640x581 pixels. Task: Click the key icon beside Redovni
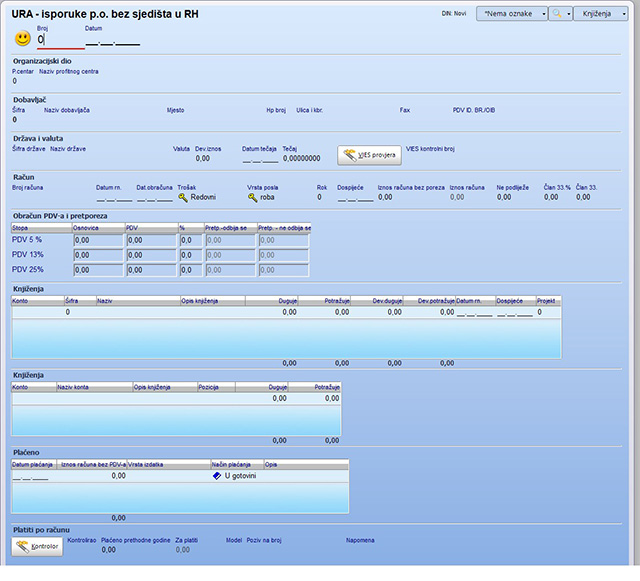(x=183, y=198)
